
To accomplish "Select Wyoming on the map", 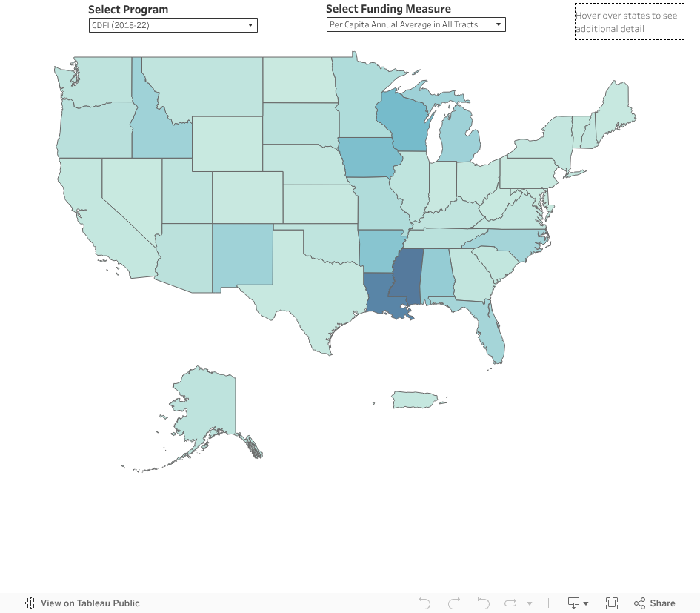I will [x=227, y=144].
